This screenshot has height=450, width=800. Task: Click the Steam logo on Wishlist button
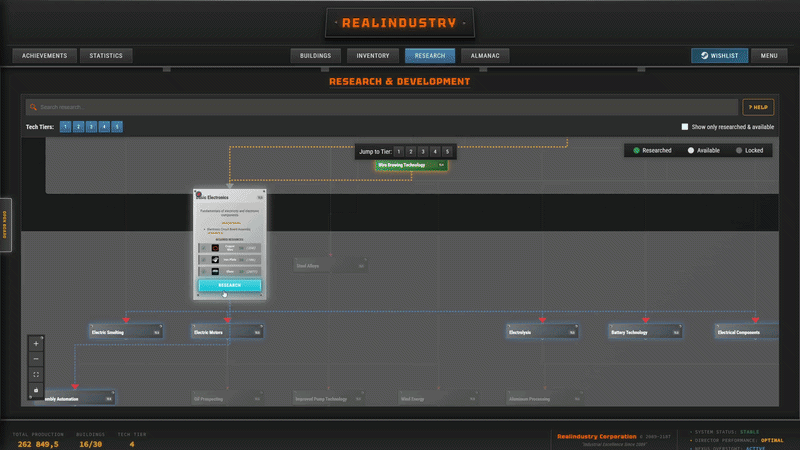coord(705,56)
